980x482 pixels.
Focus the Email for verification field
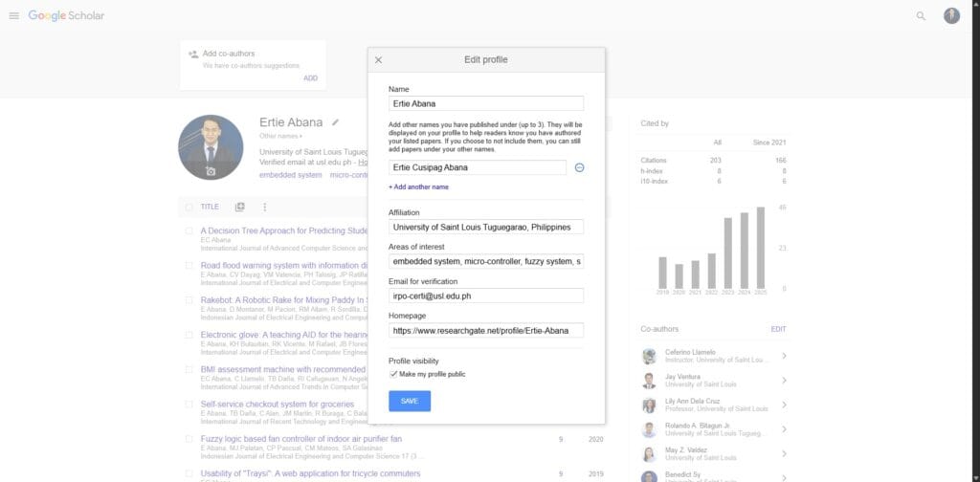point(485,296)
